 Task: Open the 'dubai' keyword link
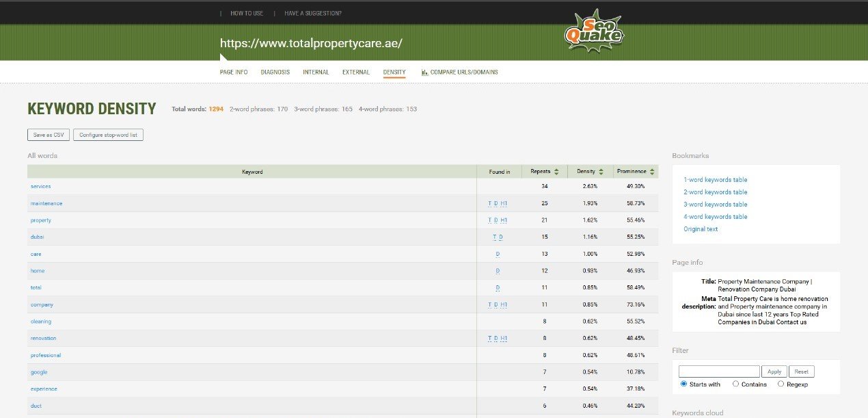point(38,237)
